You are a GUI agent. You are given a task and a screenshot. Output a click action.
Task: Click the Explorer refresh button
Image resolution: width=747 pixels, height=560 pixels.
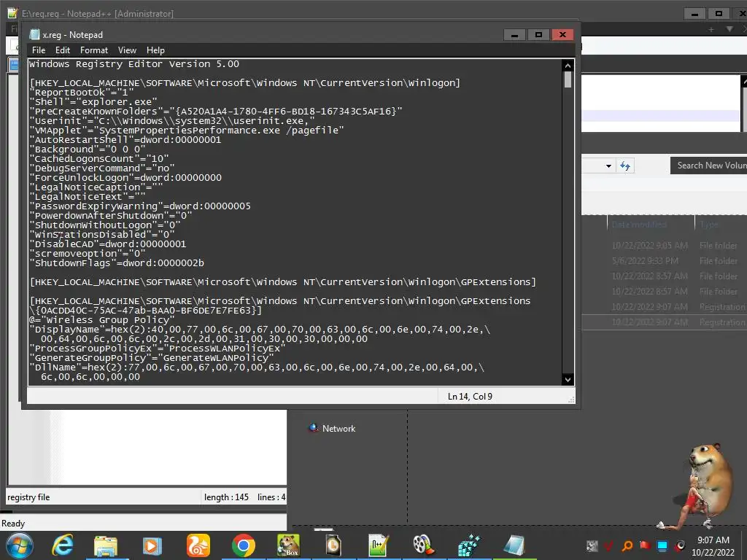(x=625, y=166)
